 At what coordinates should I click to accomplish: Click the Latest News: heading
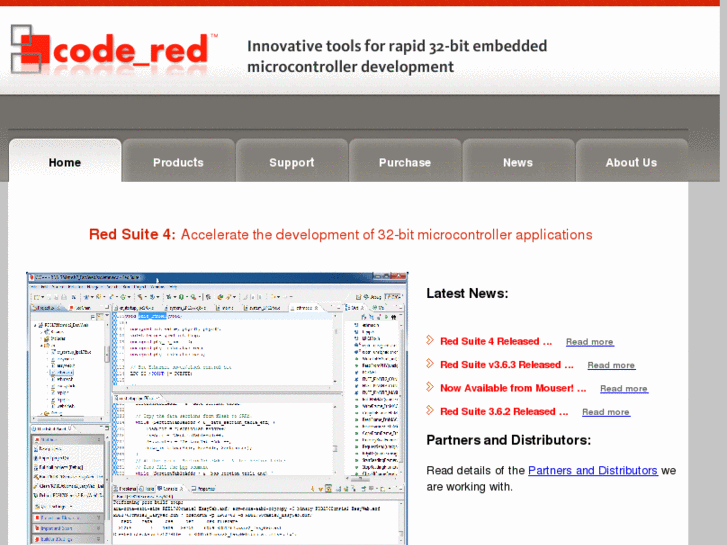tap(467, 293)
